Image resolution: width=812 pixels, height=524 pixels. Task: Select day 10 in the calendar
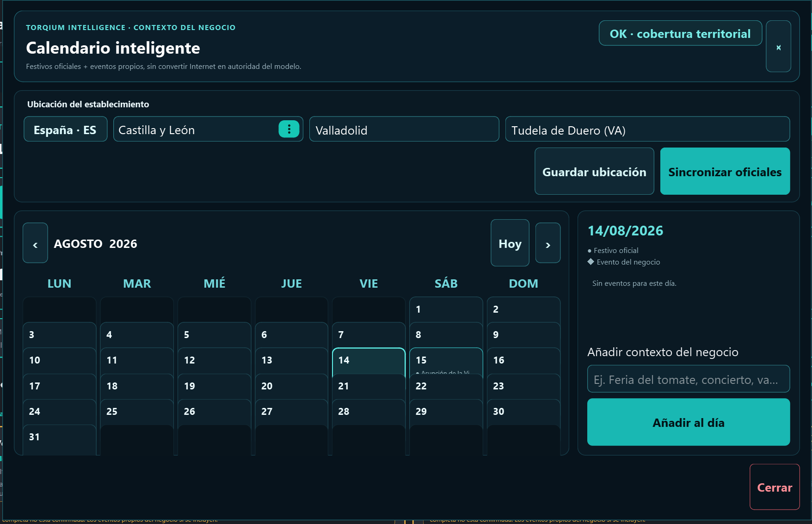(x=60, y=361)
